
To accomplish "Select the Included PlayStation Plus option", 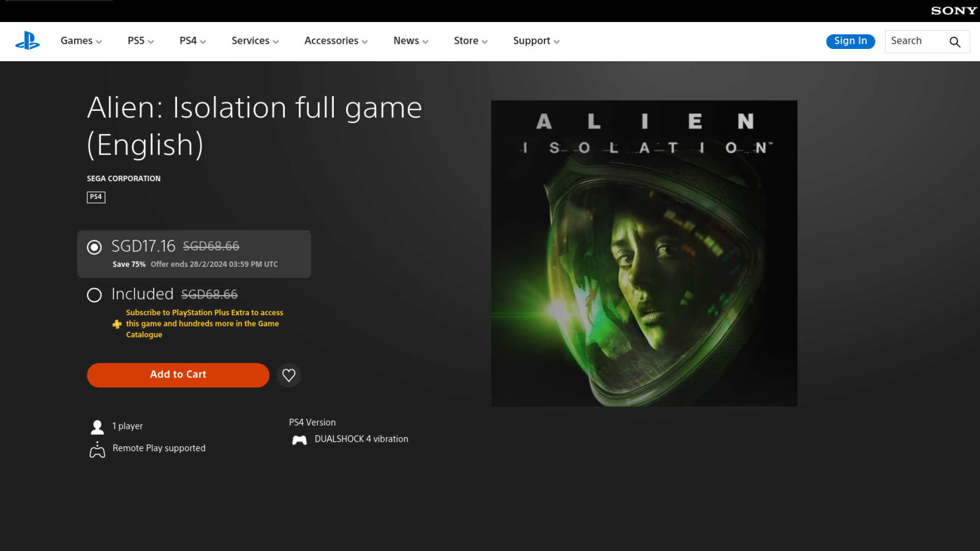I will 94,295.
